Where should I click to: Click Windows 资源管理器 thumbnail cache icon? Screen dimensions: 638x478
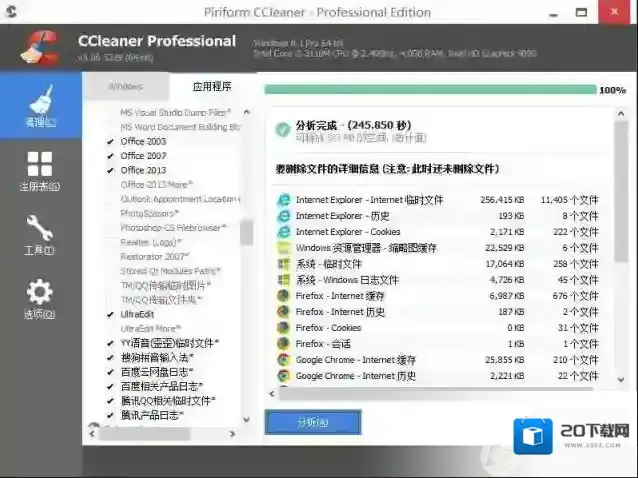coord(284,248)
